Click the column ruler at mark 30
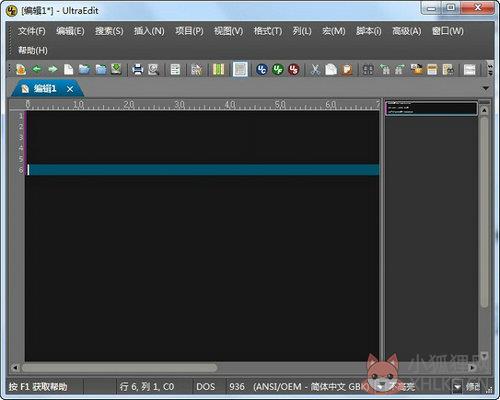Viewport: 500px width, 400px height. click(x=179, y=104)
